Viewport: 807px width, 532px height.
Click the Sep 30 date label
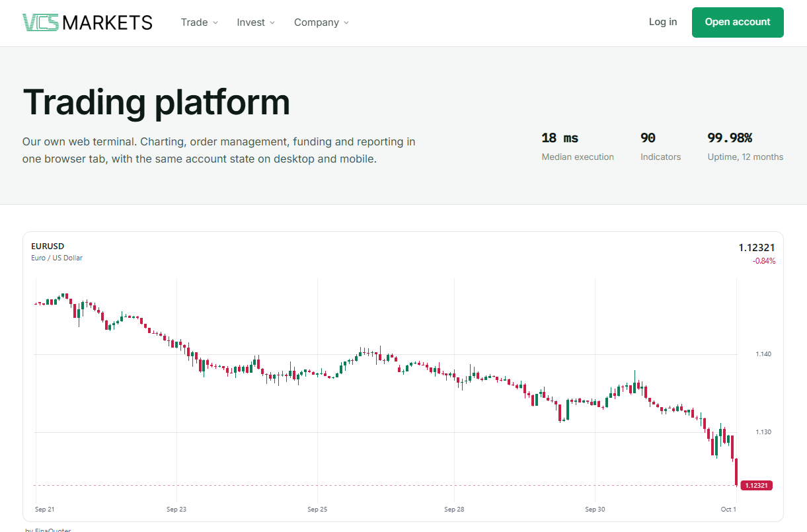click(595, 510)
